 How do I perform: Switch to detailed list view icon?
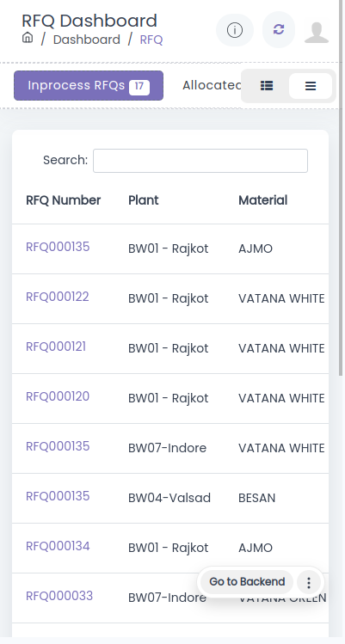[267, 85]
